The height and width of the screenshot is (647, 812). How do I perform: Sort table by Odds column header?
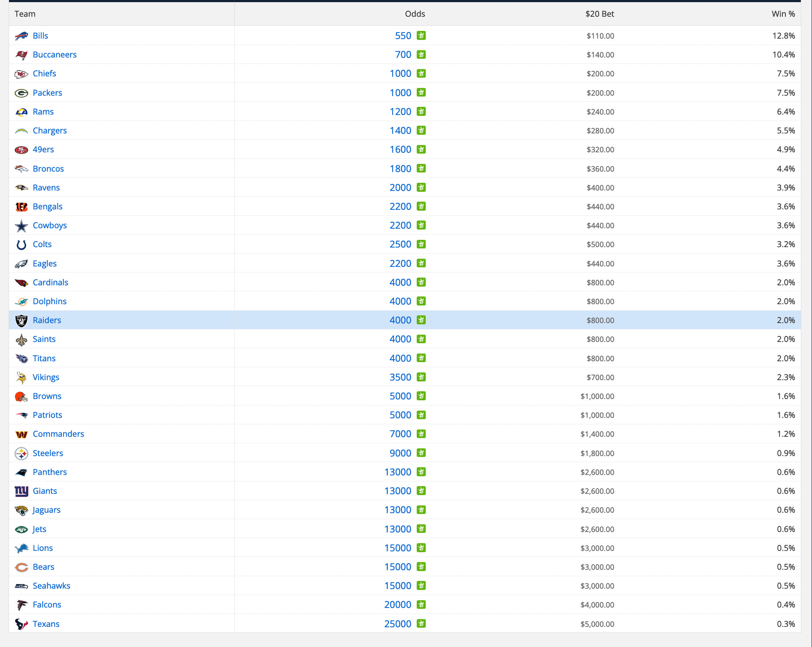click(x=415, y=14)
